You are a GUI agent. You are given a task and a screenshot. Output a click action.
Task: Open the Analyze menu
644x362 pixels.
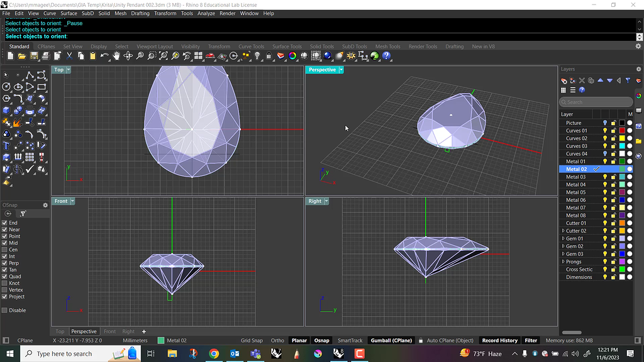(x=206, y=13)
